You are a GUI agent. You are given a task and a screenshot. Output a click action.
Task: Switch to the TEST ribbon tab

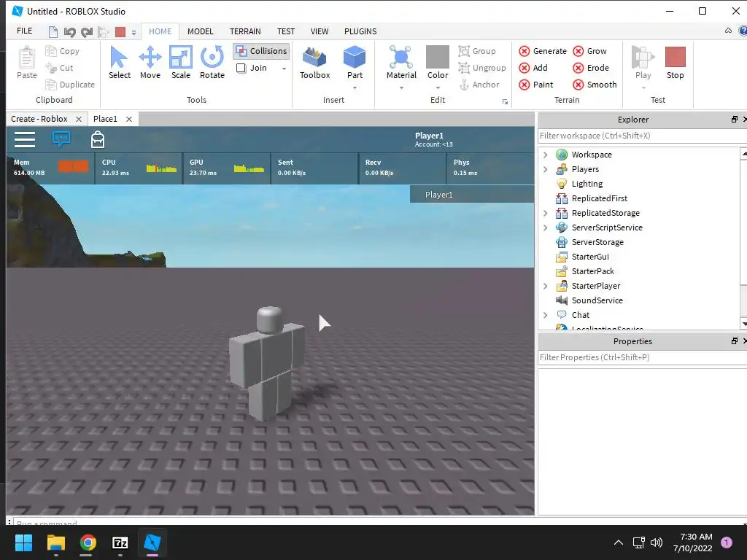coord(286,31)
